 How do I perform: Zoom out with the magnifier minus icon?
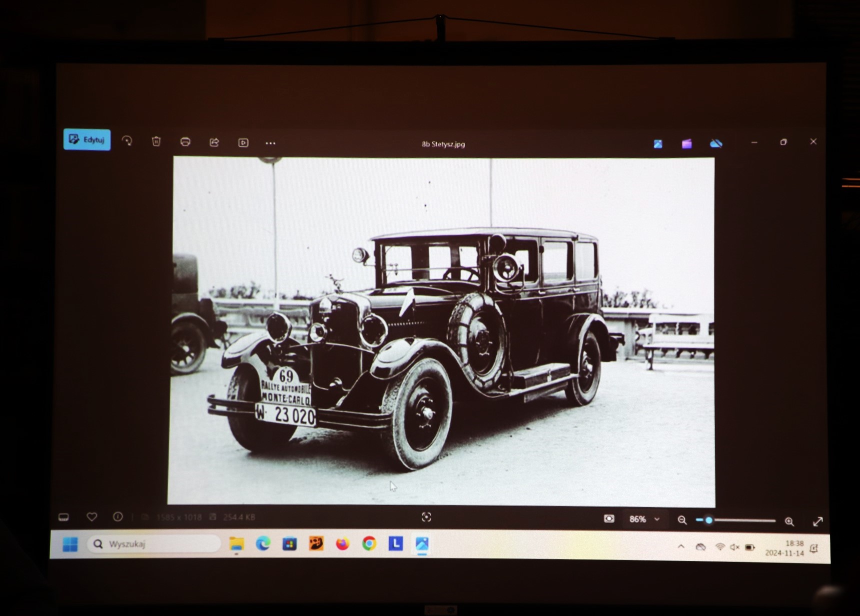682,520
